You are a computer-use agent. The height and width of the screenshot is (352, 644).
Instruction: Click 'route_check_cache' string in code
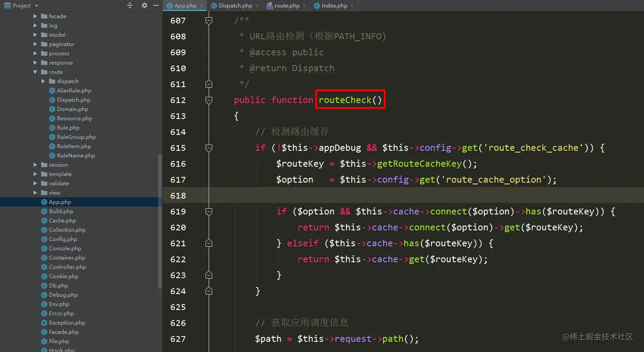(536, 148)
